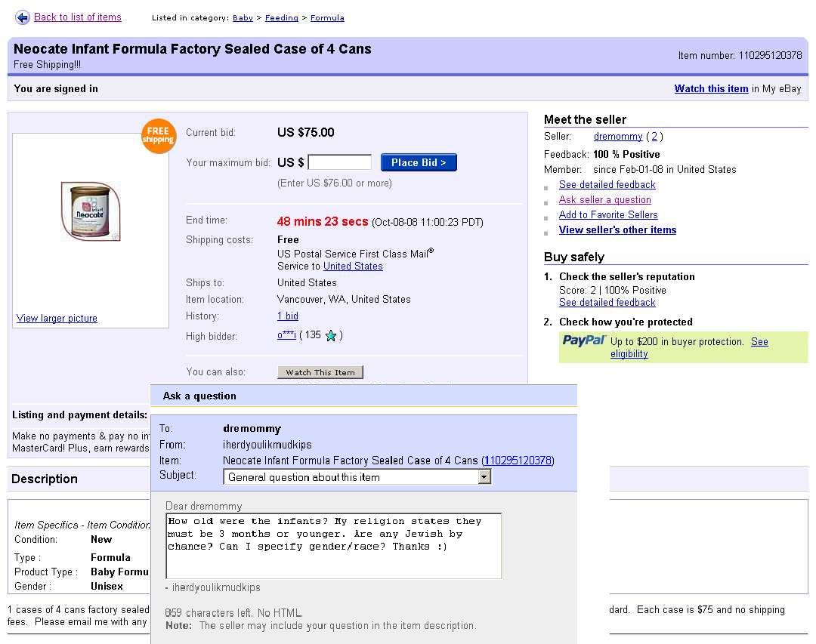Click Ask seller a question link
The height and width of the screenshot is (644, 816).
point(604,200)
